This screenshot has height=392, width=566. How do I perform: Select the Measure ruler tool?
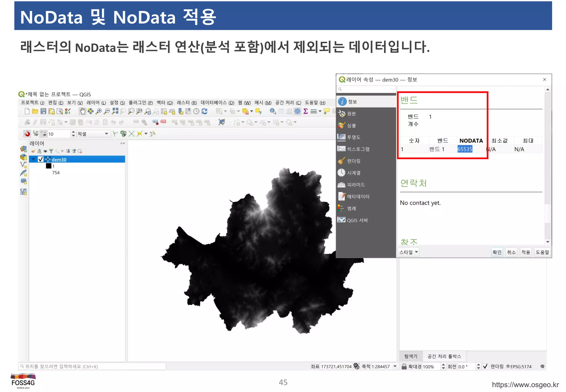(x=314, y=111)
